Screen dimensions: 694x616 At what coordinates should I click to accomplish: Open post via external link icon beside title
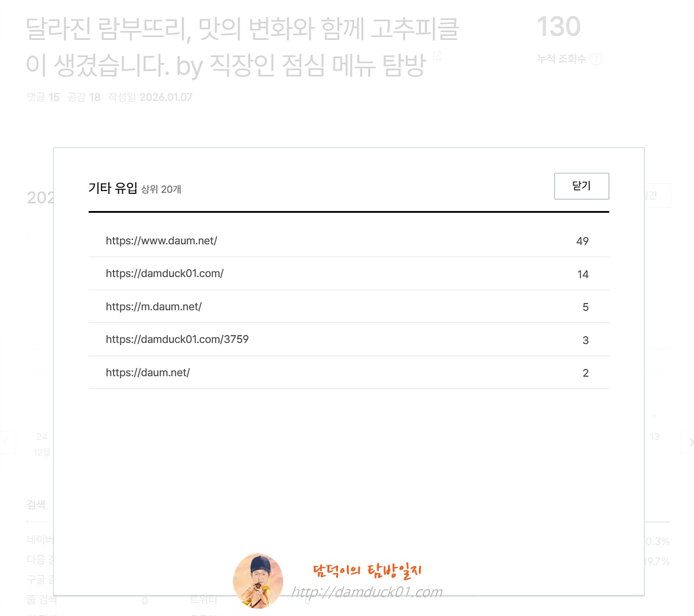pos(436,55)
